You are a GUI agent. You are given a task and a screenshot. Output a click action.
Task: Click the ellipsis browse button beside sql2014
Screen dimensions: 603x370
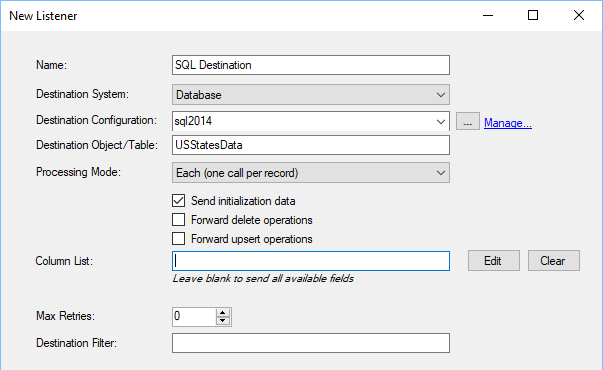468,122
